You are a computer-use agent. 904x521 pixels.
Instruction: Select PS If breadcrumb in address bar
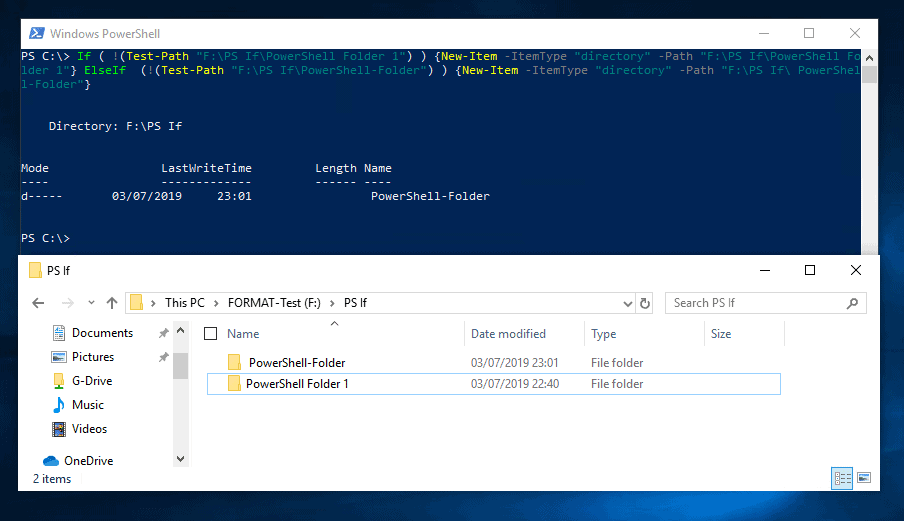[355, 303]
